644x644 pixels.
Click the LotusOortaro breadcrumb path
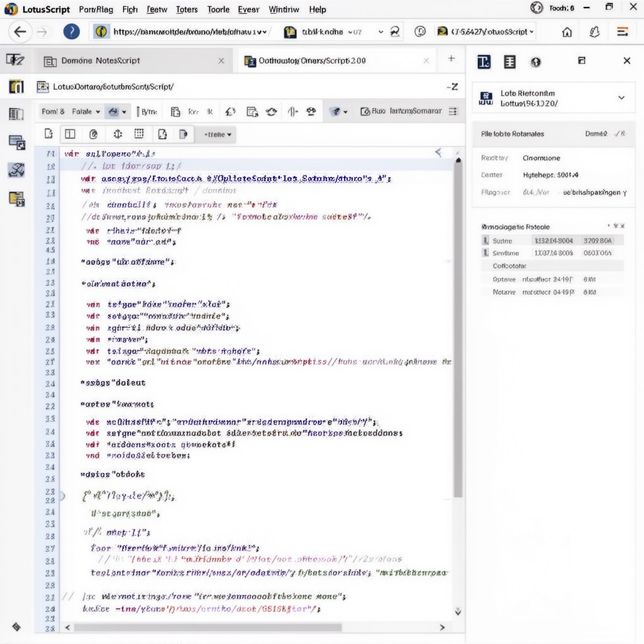click(x=113, y=87)
